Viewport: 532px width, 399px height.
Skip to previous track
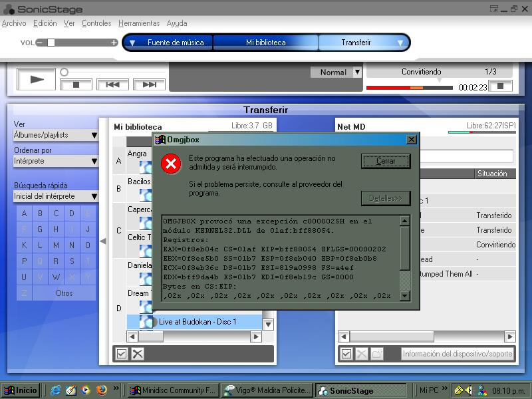tap(112, 84)
